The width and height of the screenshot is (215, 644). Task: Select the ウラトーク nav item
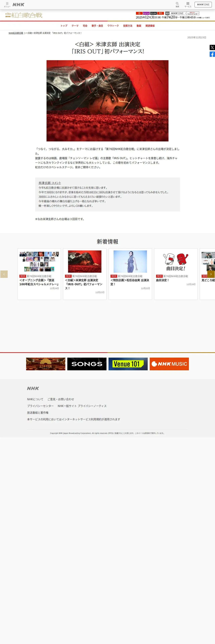[x=113, y=26]
